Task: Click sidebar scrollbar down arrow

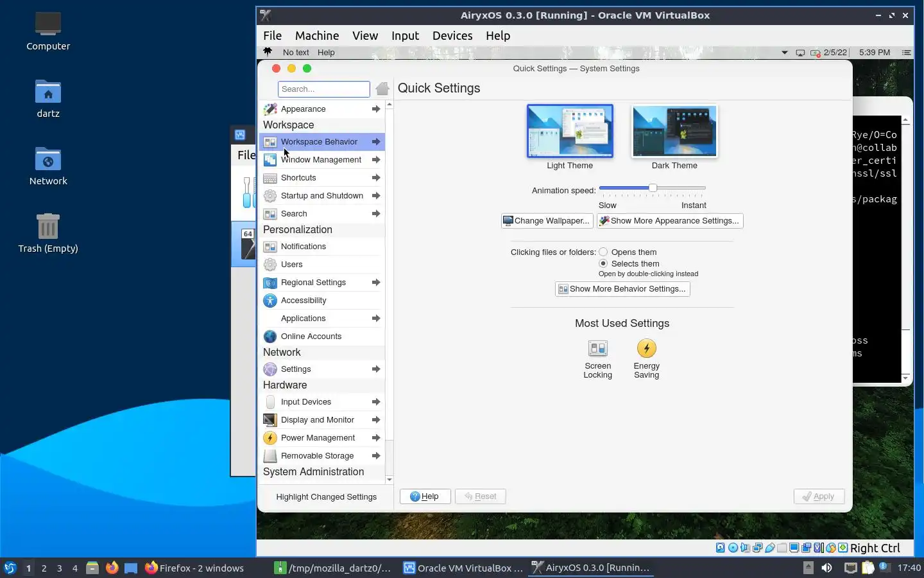Action: 389,480
